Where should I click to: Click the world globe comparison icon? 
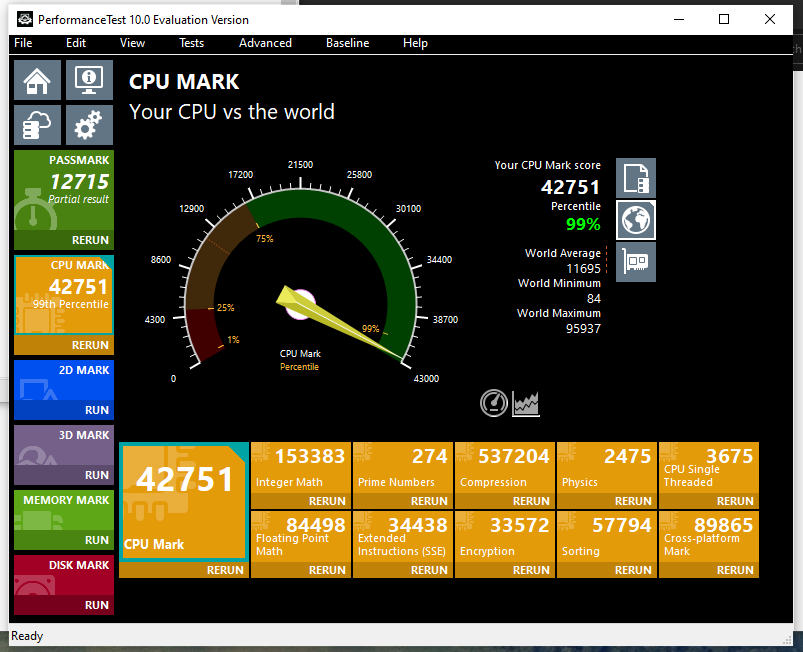point(636,220)
